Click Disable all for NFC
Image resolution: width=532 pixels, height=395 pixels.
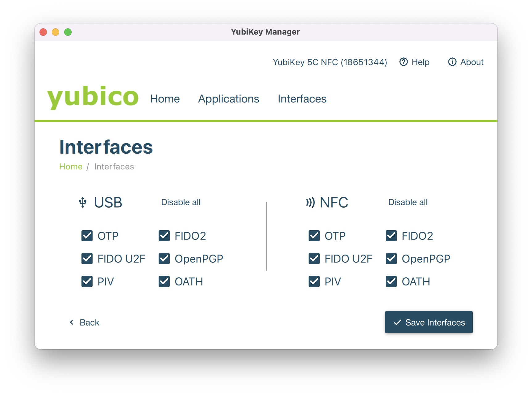[x=408, y=202]
